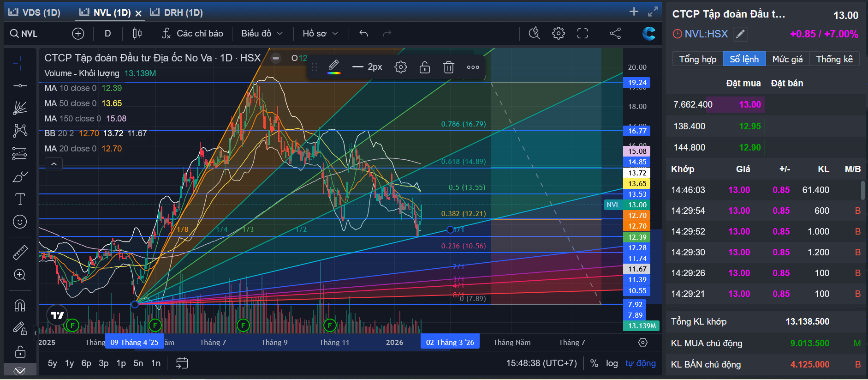Add a new chart tab with plus

(634, 12)
